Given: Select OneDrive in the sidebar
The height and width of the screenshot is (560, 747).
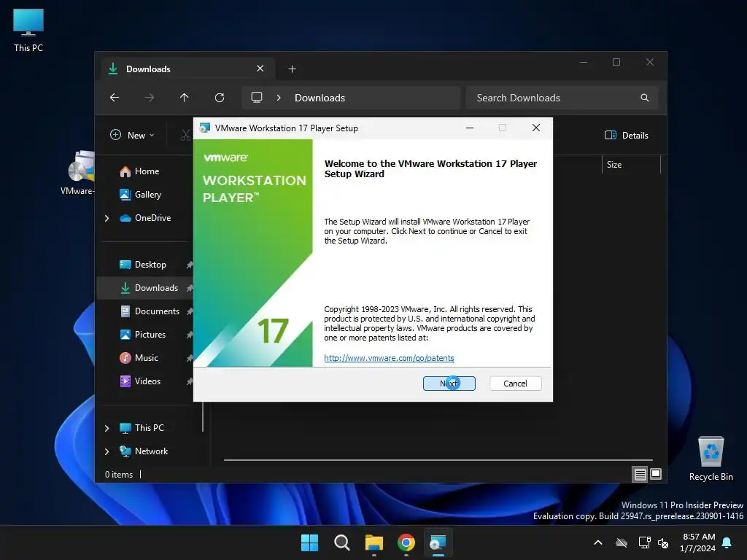Looking at the screenshot, I should coord(152,218).
